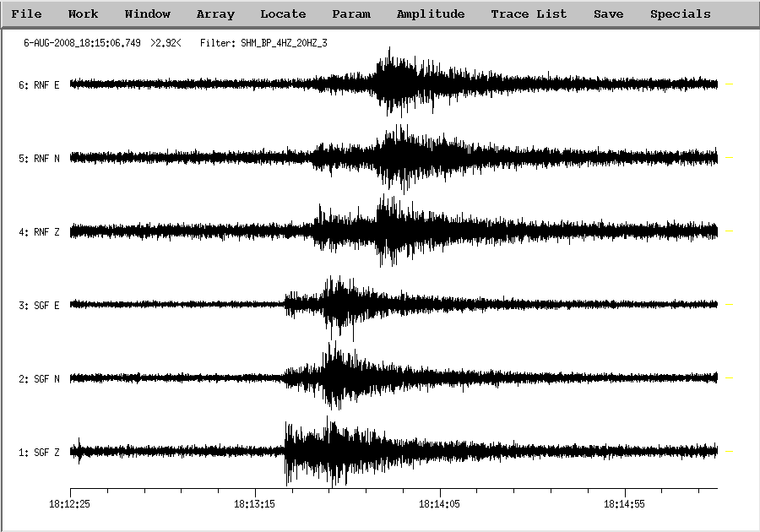The height and width of the screenshot is (532, 760).
Task: Open the File menu
Action: point(26,14)
